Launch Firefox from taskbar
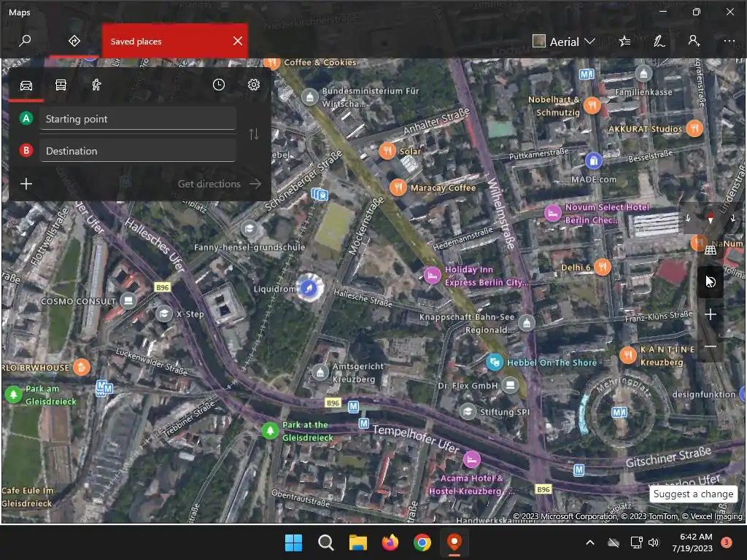The image size is (747, 560). 390,542
